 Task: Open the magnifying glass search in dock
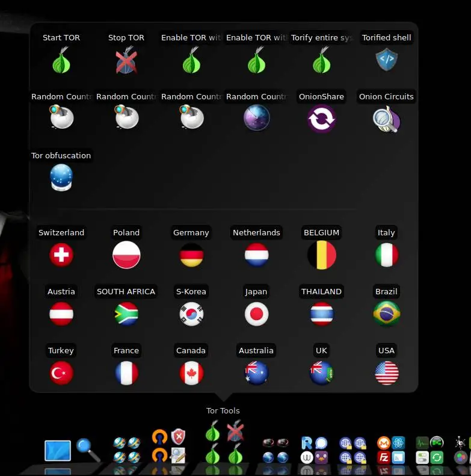click(x=88, y=450)
